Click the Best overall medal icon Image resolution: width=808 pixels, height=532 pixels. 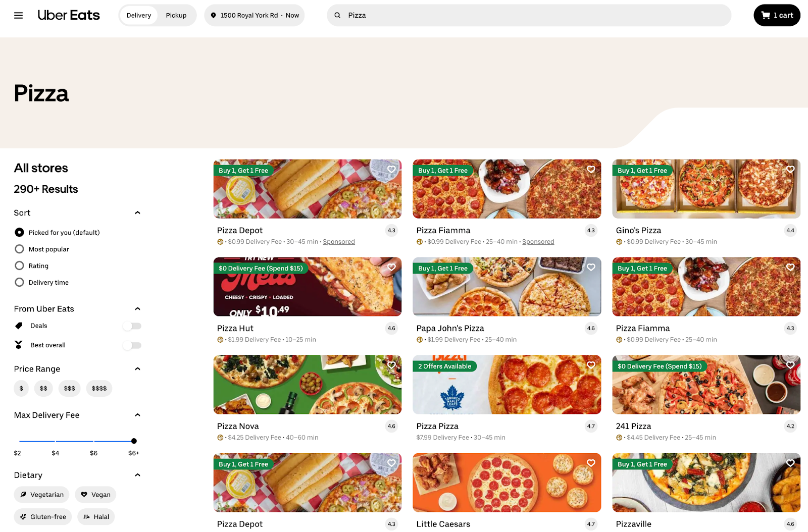coord(19,345)
